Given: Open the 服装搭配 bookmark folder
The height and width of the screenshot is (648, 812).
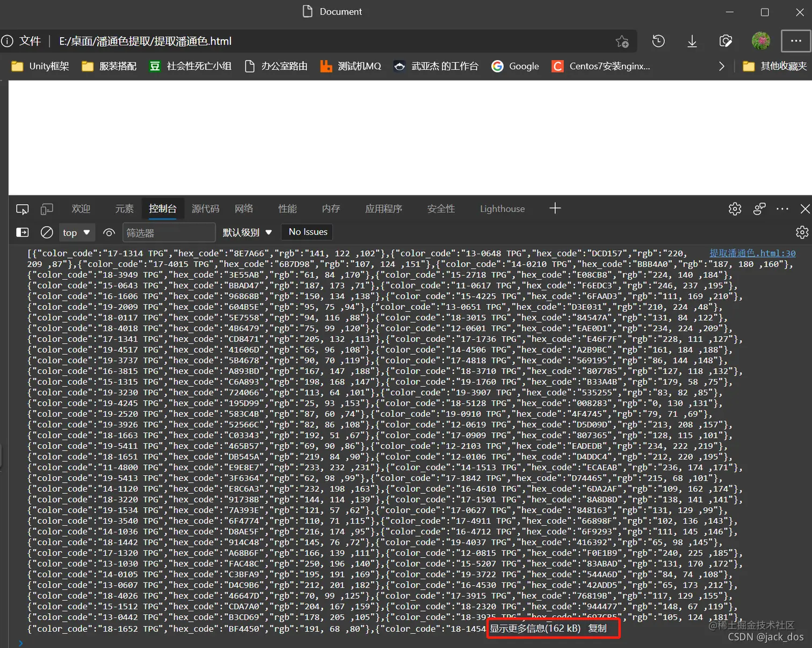Looking at the screenshot, I should tap(109, 66).
